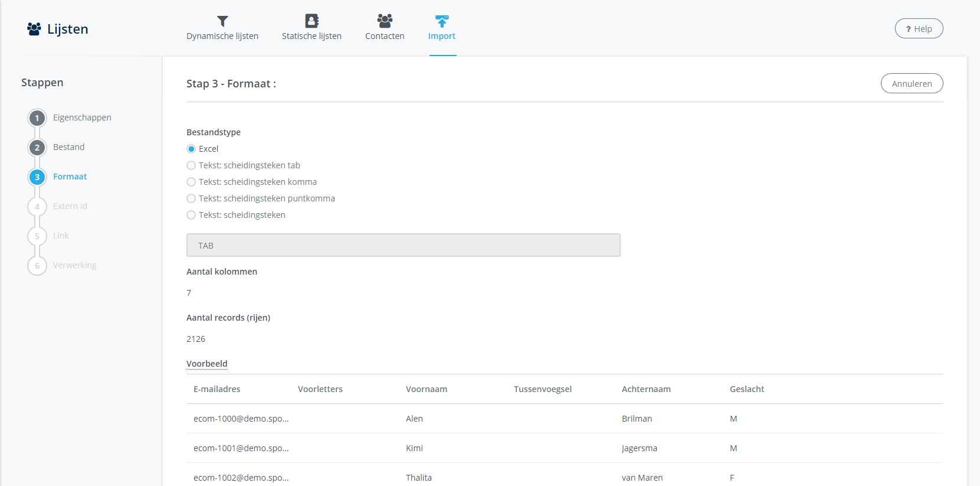Image resolution: width=980 pixels, height=486 pixels.
Task: Open Contacten via the group icon
Action: tap(385, 21)
